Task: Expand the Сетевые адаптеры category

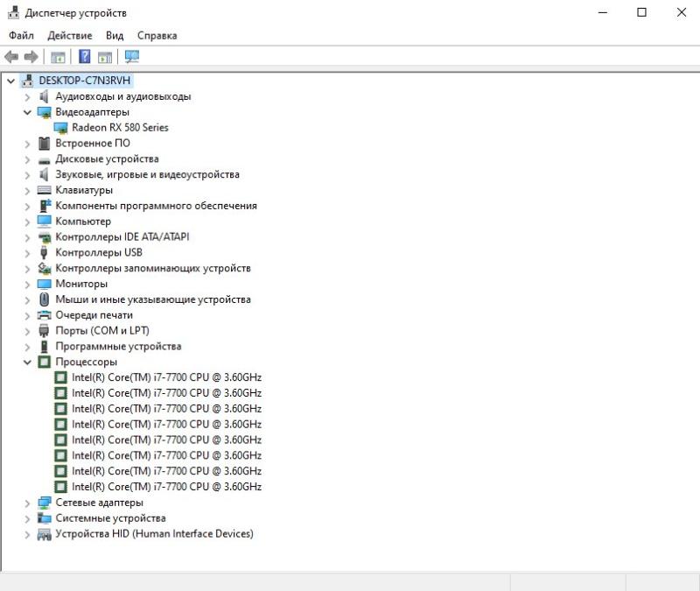Action: click(x=27, y=503)
